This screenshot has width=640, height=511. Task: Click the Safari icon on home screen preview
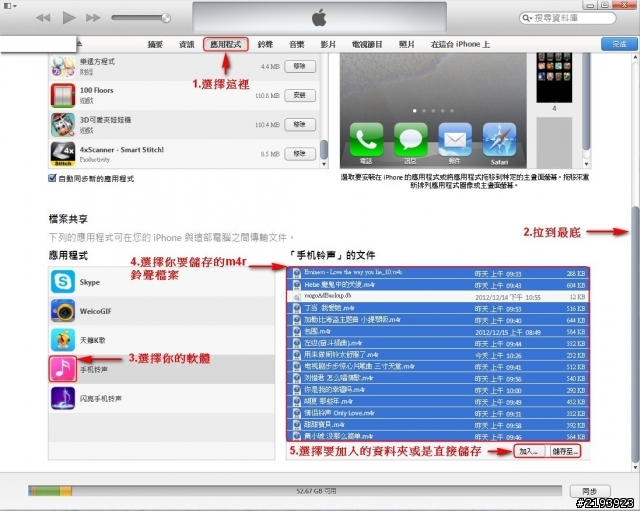(499, 140)
